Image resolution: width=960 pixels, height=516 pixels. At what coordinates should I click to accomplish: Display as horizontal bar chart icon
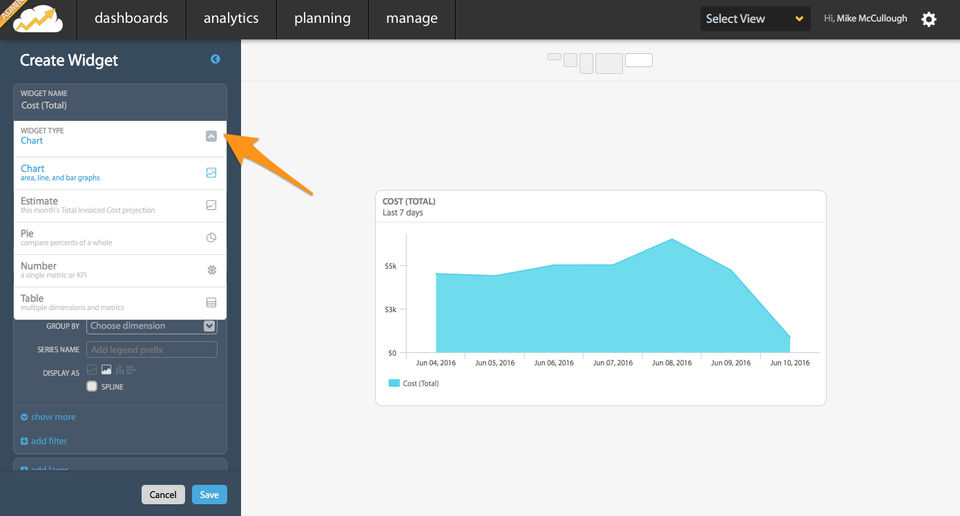(x=131, y=370)
